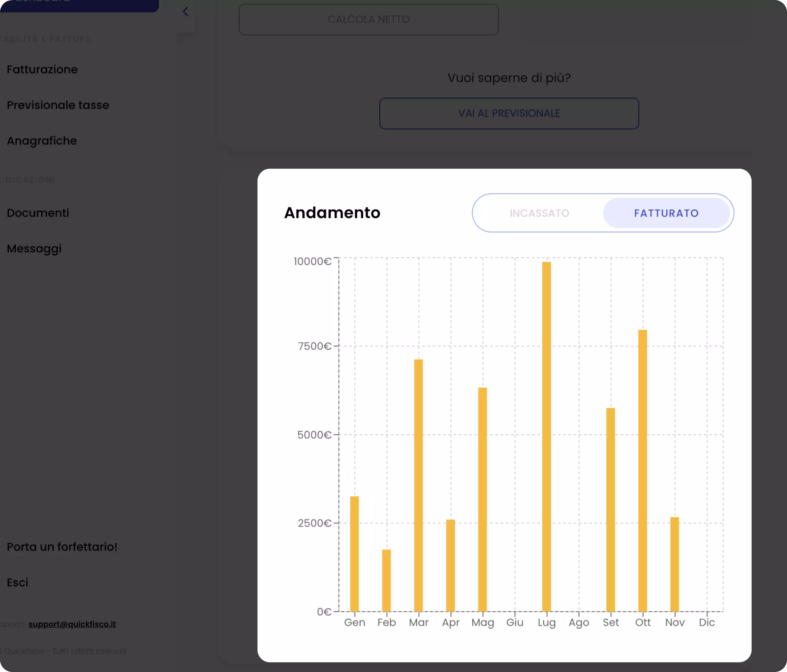Screen dimensions: 787x672
Task: Click the Nov bar in the chart
Action: (x=675, y=564)
